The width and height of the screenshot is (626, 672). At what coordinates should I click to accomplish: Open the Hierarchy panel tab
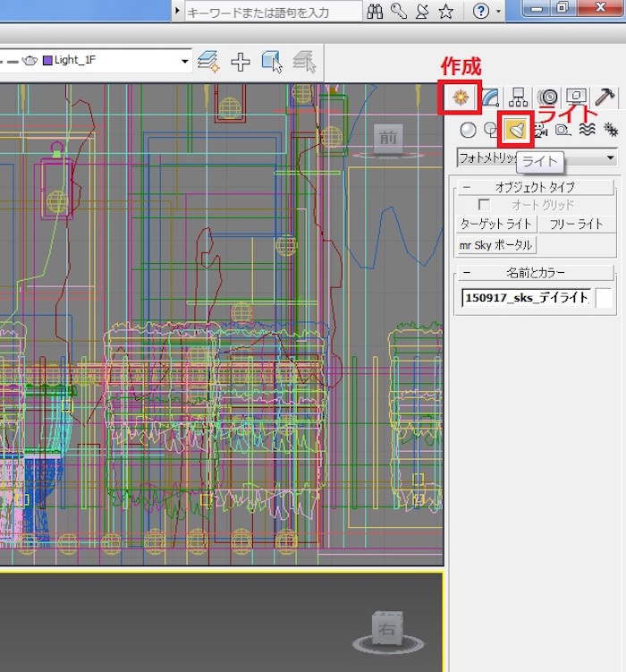point(519,97)
